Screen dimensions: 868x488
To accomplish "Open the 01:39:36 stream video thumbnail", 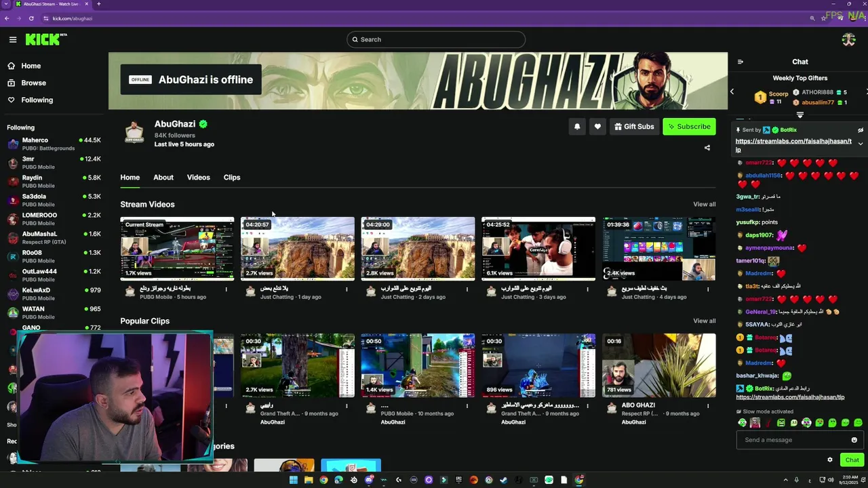I will (x=659, y=249).
